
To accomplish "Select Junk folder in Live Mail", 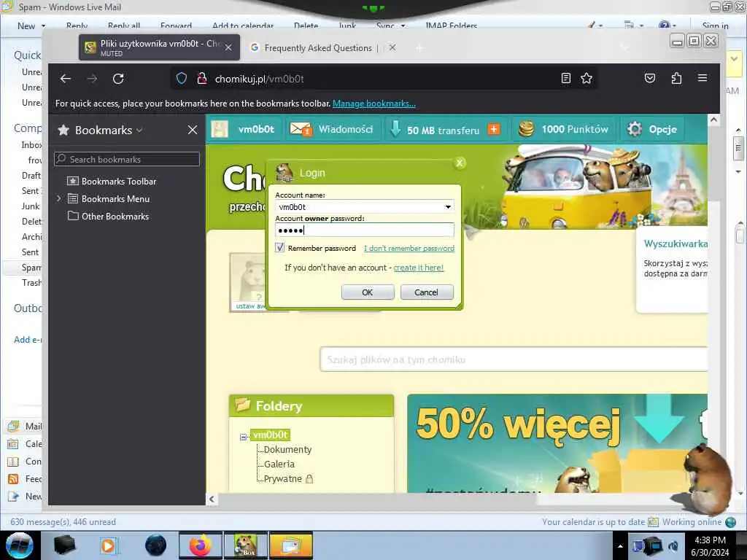I will [x=31, y=206].
